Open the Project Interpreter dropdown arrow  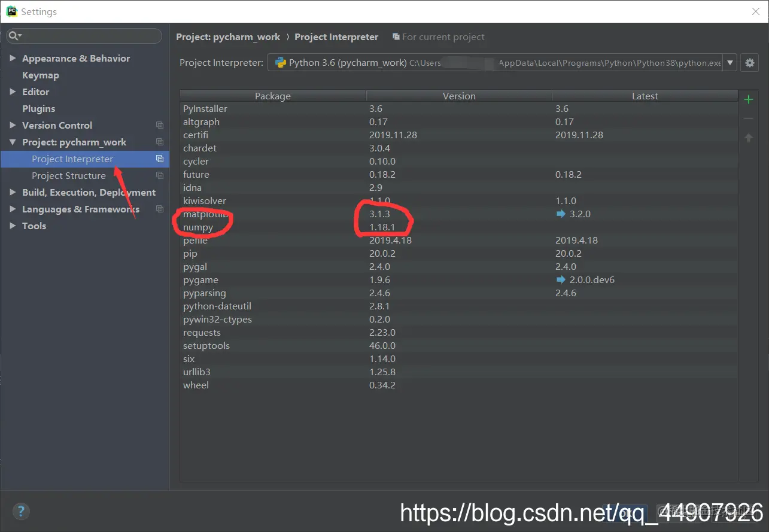pyautogui.click(x=730, y=62)
